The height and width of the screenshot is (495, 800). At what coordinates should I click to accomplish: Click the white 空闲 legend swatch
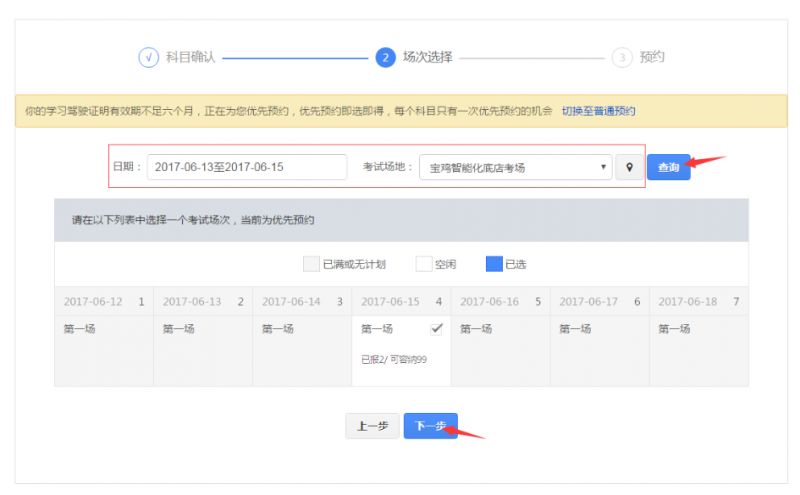(423, 265)
